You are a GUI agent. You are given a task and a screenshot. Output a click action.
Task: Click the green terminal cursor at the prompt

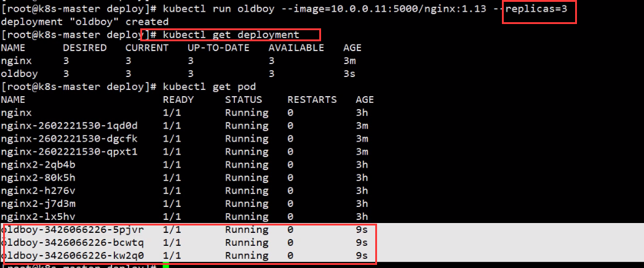pyautogui.click(x=165, y=266)
